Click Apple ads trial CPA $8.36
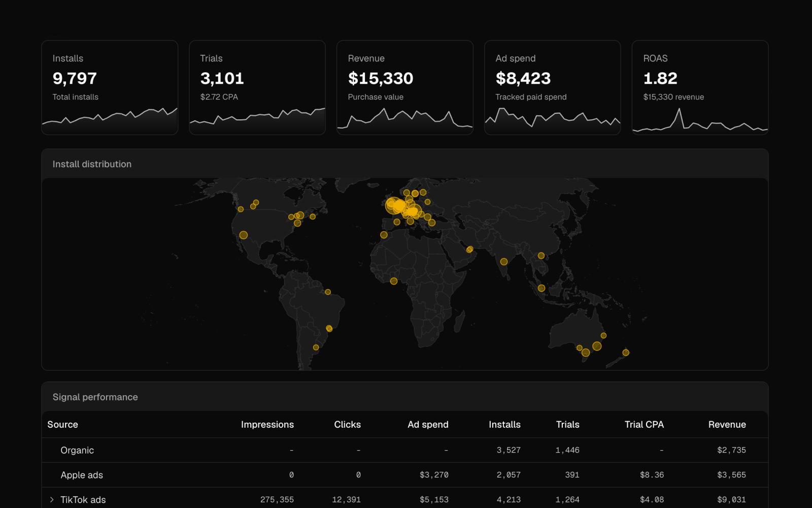Image resolution: width=812 pixels, height=508 pixels. point(652,475)
